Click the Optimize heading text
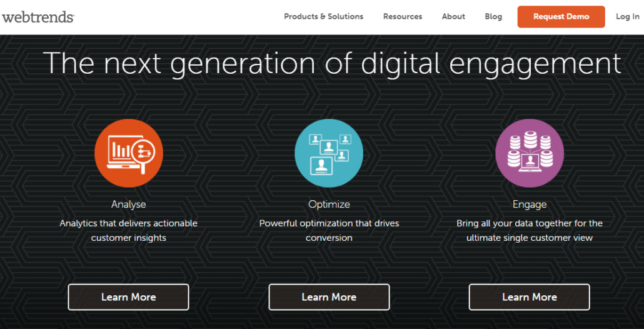 click(x=329, y=204)
